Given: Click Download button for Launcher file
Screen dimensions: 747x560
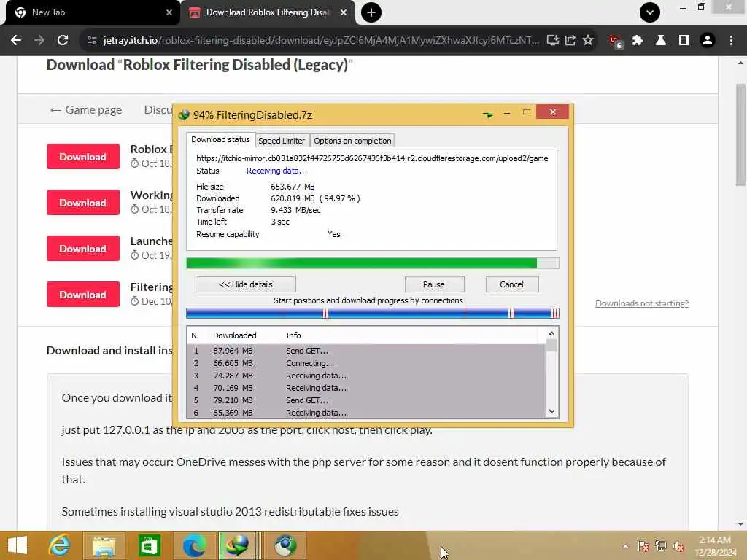Looking at the screenshot, I should 83,249.
